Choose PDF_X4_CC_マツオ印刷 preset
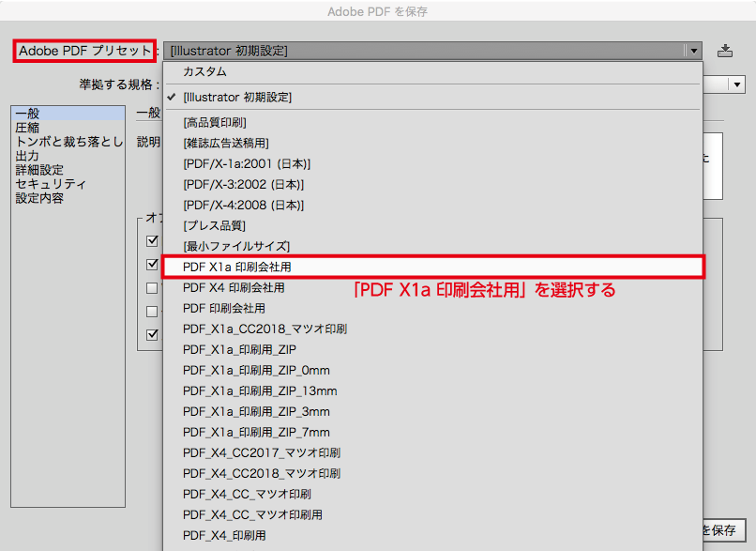The image size is (756, 551). click(x=432, y=495)
